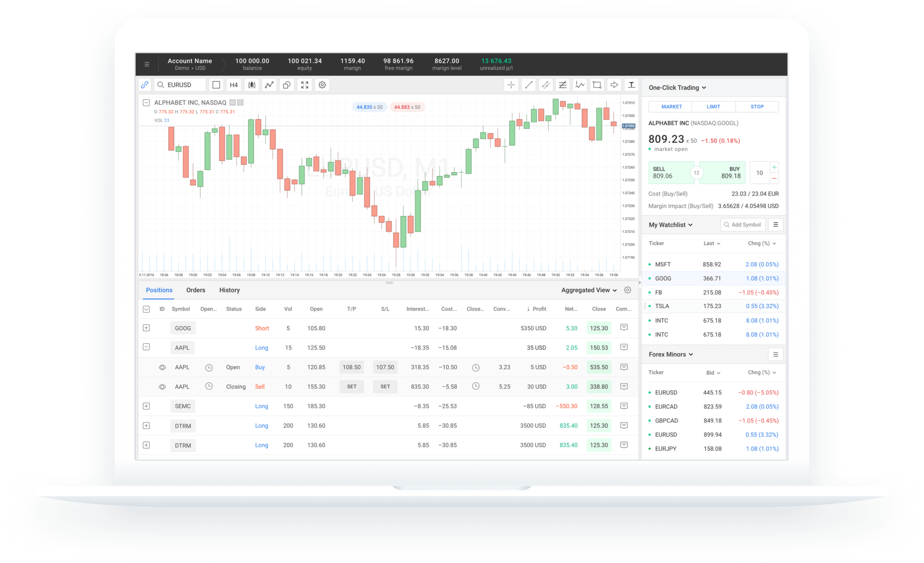Switch to the Orders tab

pos(195,290)
